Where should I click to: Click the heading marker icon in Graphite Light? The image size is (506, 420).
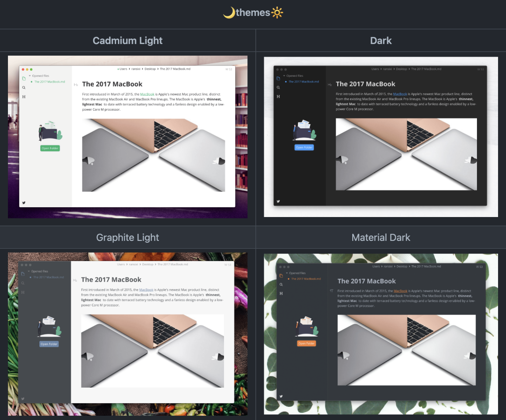75,280
